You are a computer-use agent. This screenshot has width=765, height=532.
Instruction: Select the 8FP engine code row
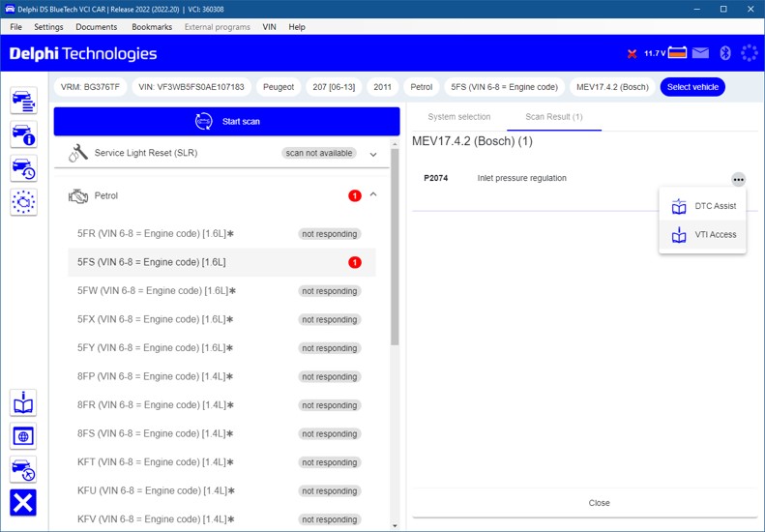click(222, 377)
